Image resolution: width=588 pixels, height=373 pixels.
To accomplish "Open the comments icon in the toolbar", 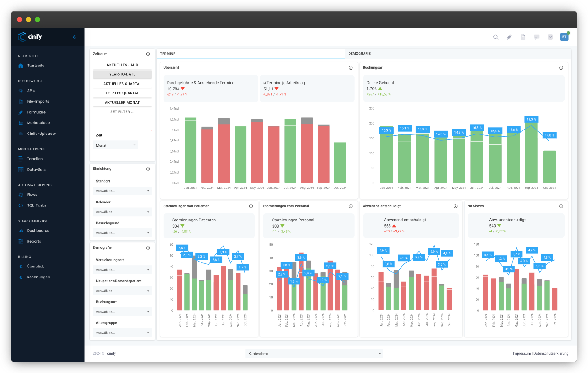I will tap(537, 37).
